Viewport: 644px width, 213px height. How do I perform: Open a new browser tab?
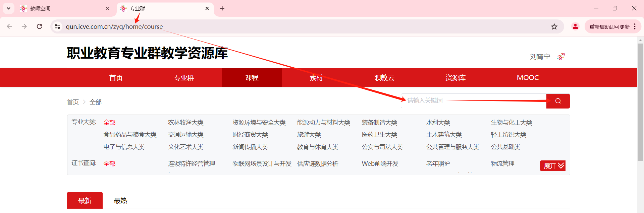(222, 8)
